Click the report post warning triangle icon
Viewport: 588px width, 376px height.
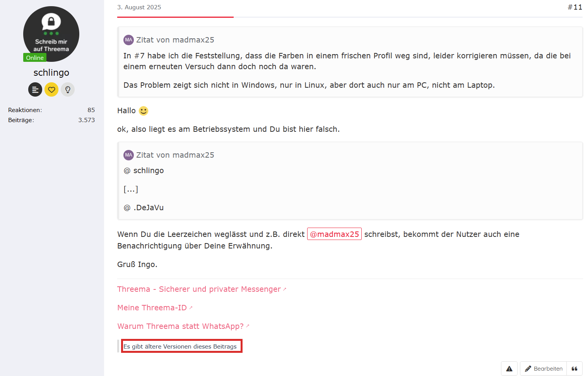pyautogui.click(x=509, y=369)
